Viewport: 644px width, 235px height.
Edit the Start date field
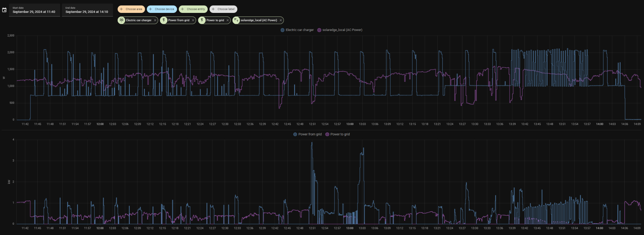coord(34,10)
